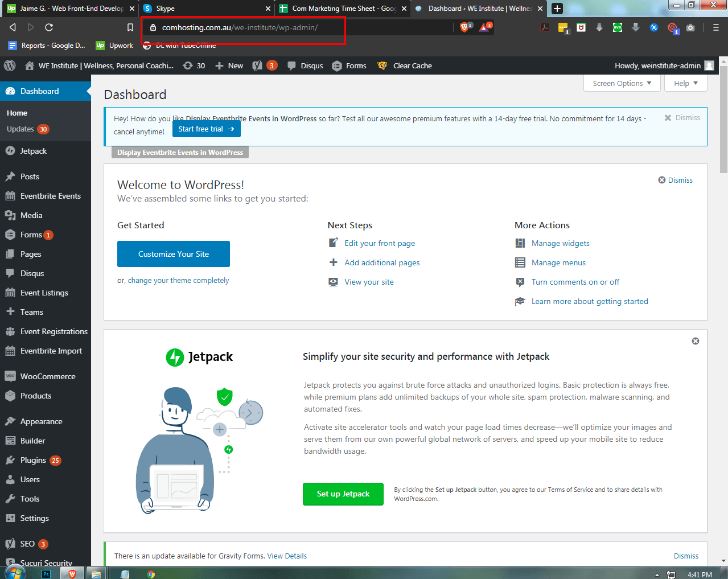Open the WordPress logo menu
The height and width of the screenshot is (579, 728).
(x=10, y=65)
